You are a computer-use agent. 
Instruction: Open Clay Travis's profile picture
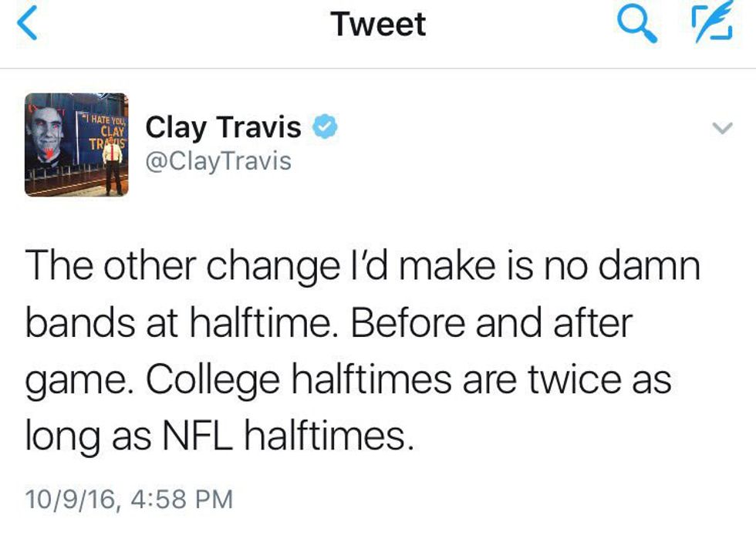click(x=76, y=144)
